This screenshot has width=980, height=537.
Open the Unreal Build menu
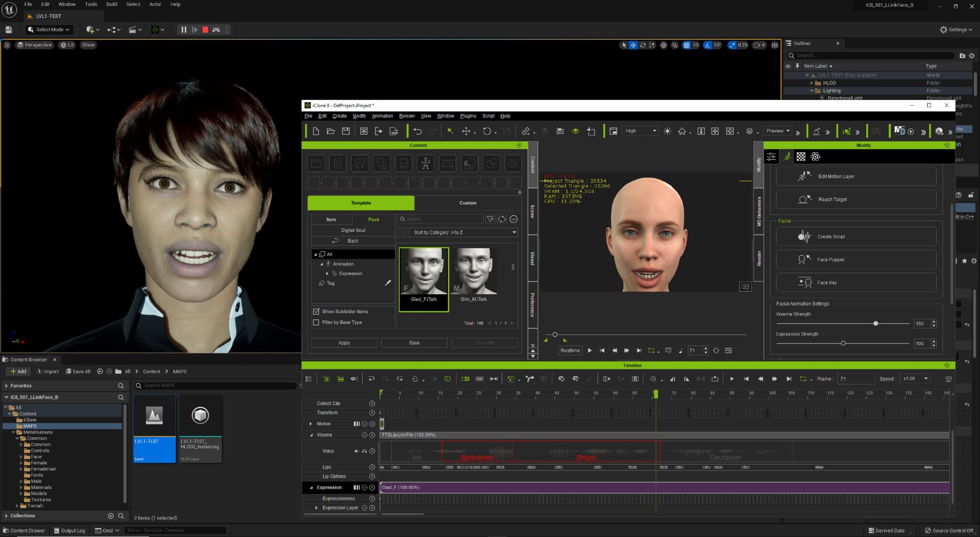pos(112,4)
